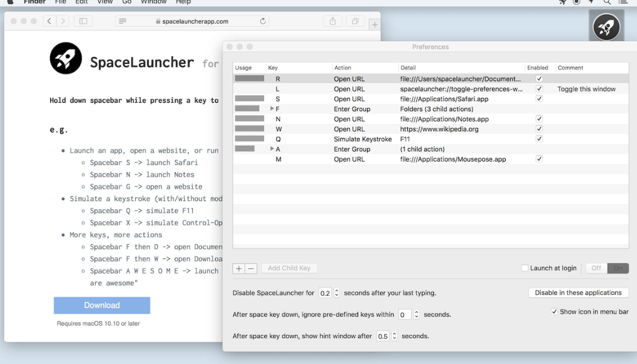Select the Simulate Keystroke action cell
The image size is (637, 364).
coord(363,139)
